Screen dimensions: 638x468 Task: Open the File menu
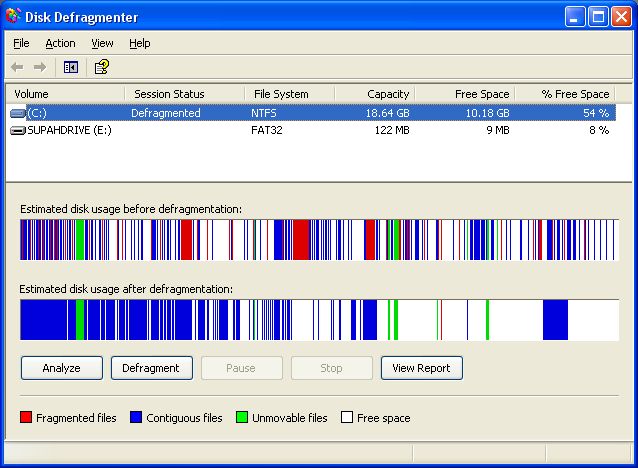[x=21, y=43]
